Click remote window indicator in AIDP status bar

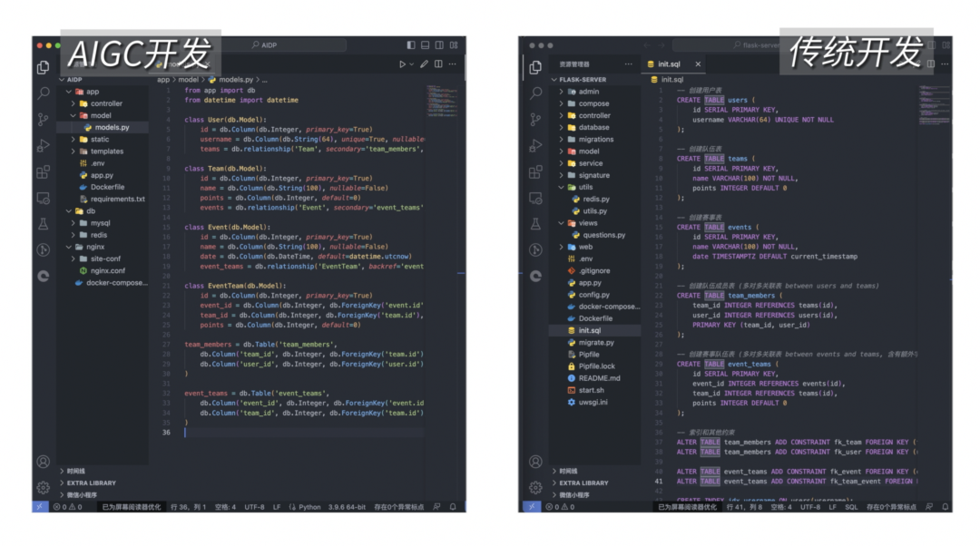pyautogui.click(x=40, y=507)
